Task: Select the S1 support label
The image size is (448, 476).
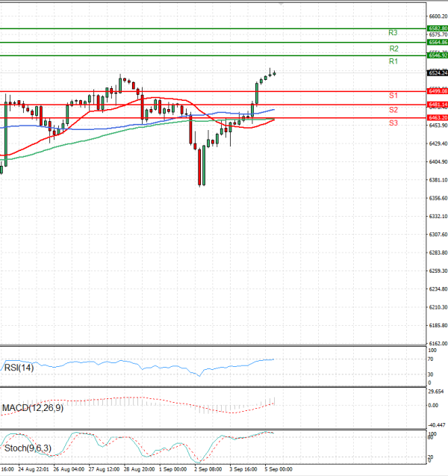Action: point(393,96)
